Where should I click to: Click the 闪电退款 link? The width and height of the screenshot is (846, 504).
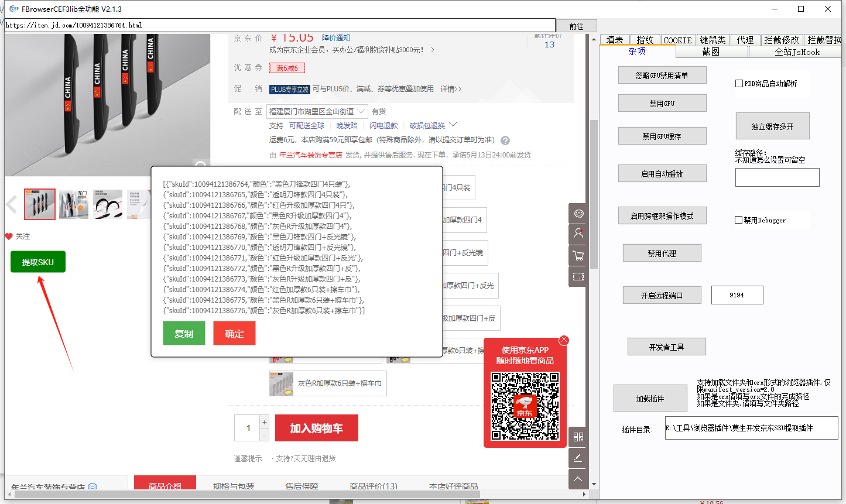pyautogui.click(x=383, y=126)
